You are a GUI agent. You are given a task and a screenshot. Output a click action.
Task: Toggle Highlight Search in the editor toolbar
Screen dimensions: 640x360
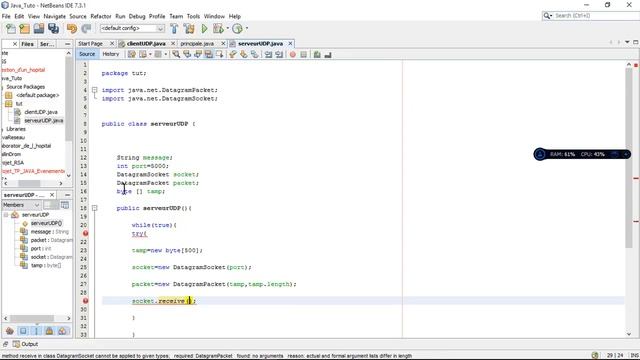[209, 54]
